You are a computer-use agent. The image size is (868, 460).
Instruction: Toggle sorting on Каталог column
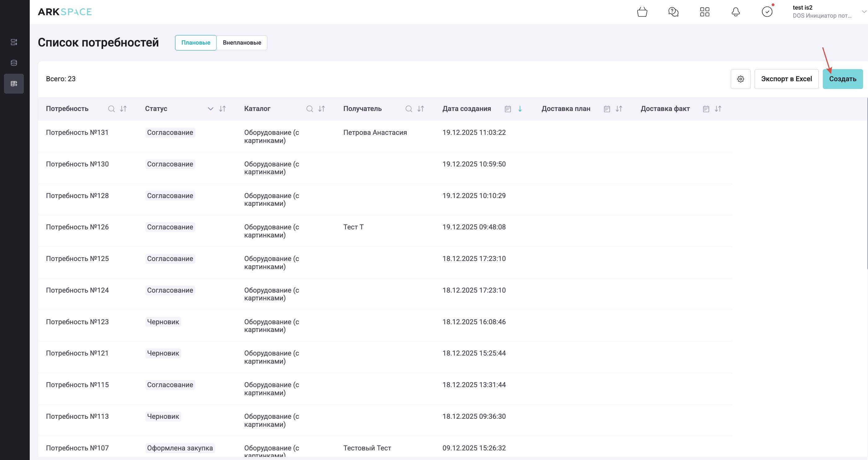pos(322,109)
